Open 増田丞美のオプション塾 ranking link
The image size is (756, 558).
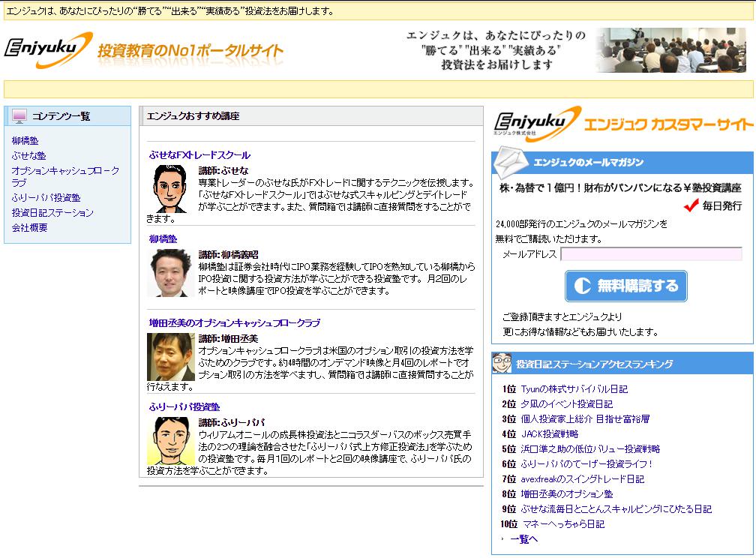tap(566, 493)
